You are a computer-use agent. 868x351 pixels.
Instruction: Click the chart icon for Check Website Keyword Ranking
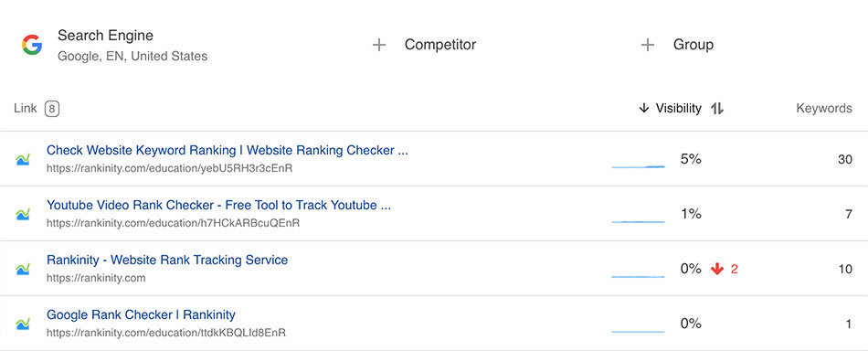(x=23, y=159)
